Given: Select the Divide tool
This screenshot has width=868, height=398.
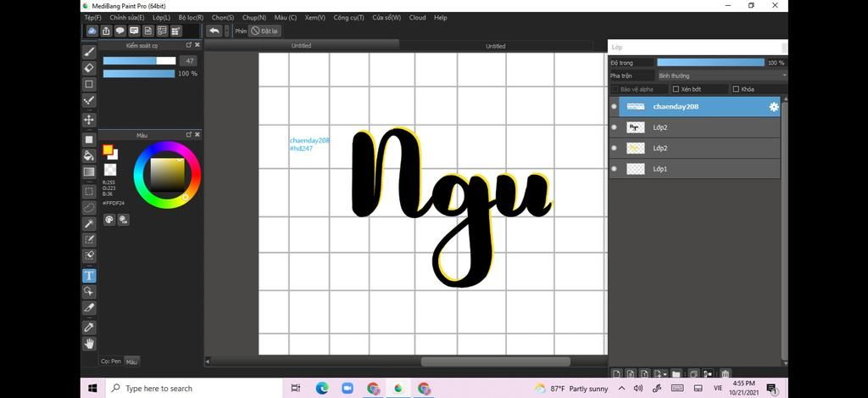Looking at the screenshot, I should pos(88,308).
